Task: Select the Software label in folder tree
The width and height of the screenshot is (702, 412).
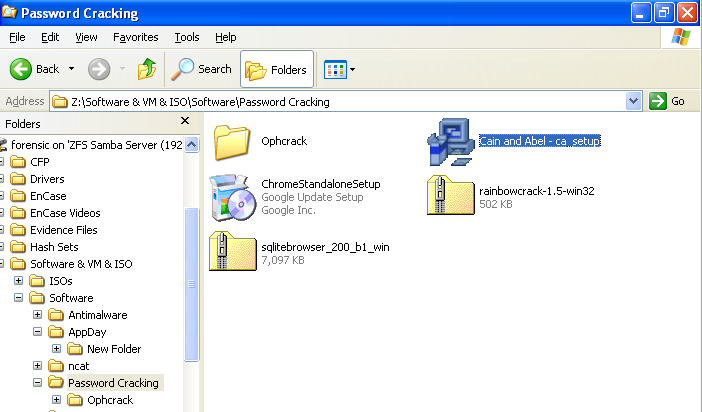Action: point(71,298)
